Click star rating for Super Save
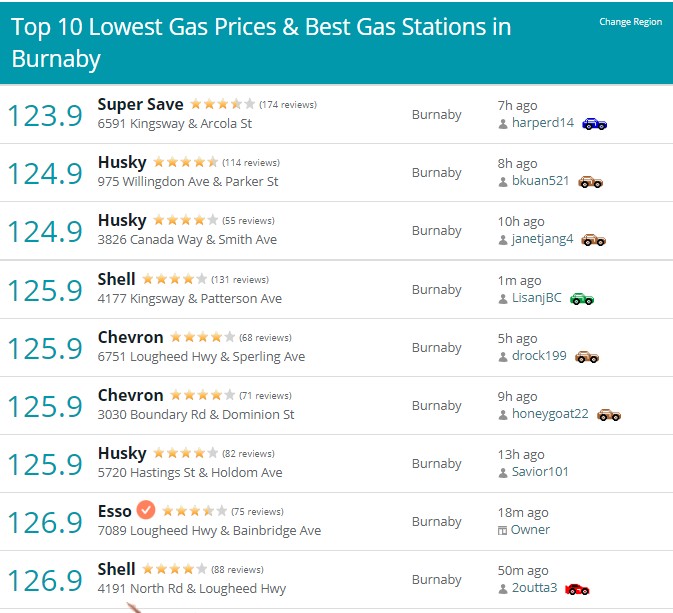Viewport: 673px width, 613px height. [222, 104]
